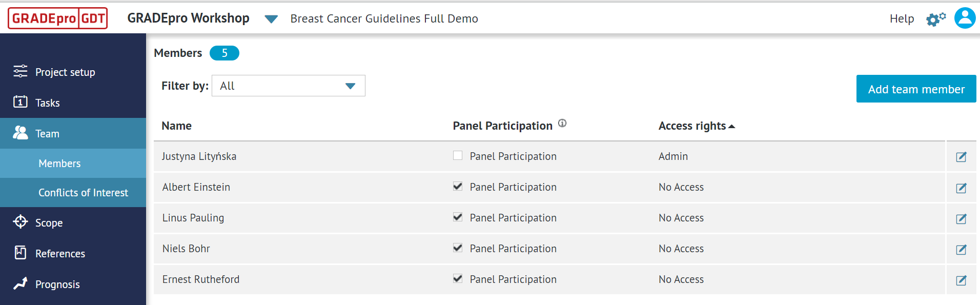Open the settings gears icon
Image resolution: width=980 pixels, height=305 pixels.
click(935, 18)
